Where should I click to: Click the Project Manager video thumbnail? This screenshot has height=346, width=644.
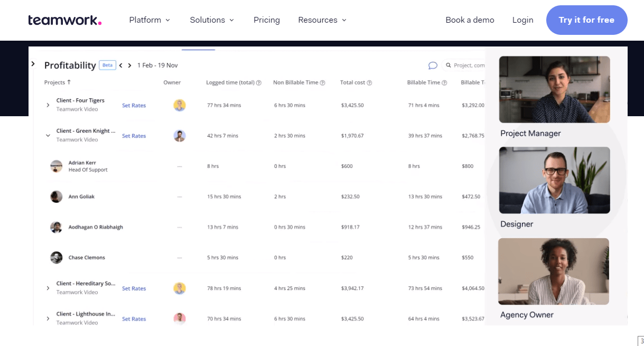tap(554, 89)
